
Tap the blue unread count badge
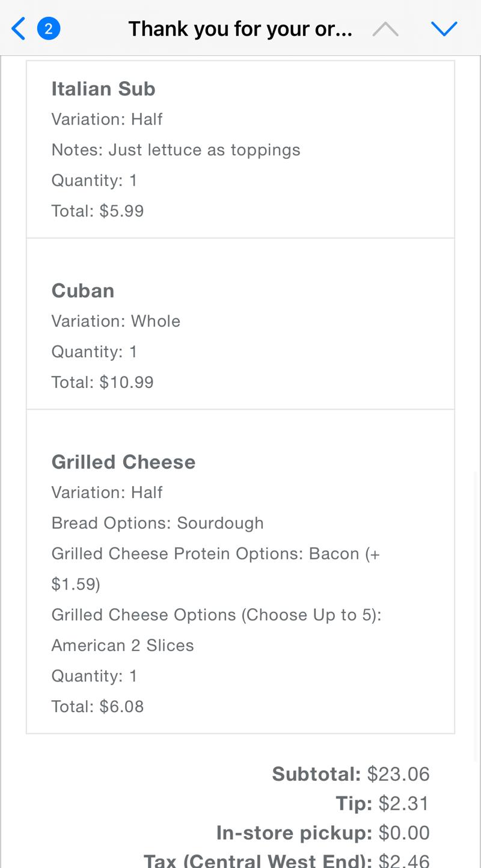[x=49, y=28]
